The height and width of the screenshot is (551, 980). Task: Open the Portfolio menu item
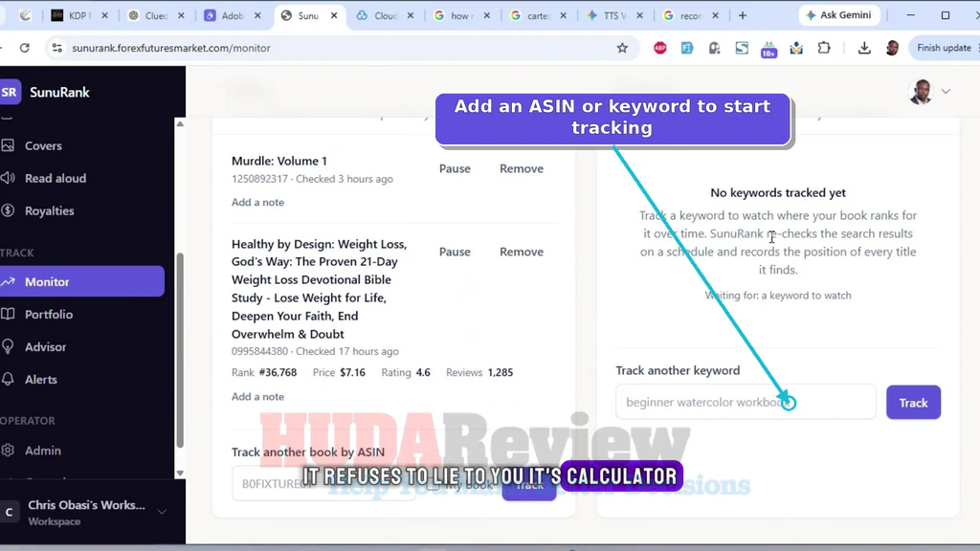pos(49,314)
